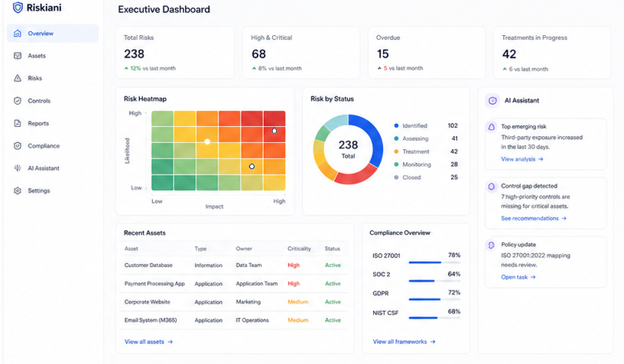624x364 pixels.
Task: Click the Control gap detected card icon
Action: point(492,186)
